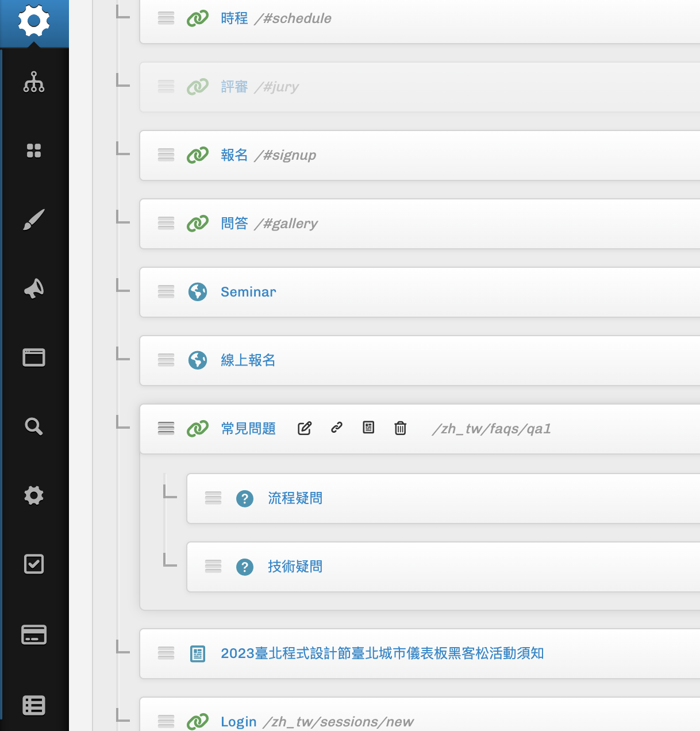Open the design paintbrush icon in sidebar
Image resolution: width=700 pixels, height=731 pixels.
coord(34,220)
